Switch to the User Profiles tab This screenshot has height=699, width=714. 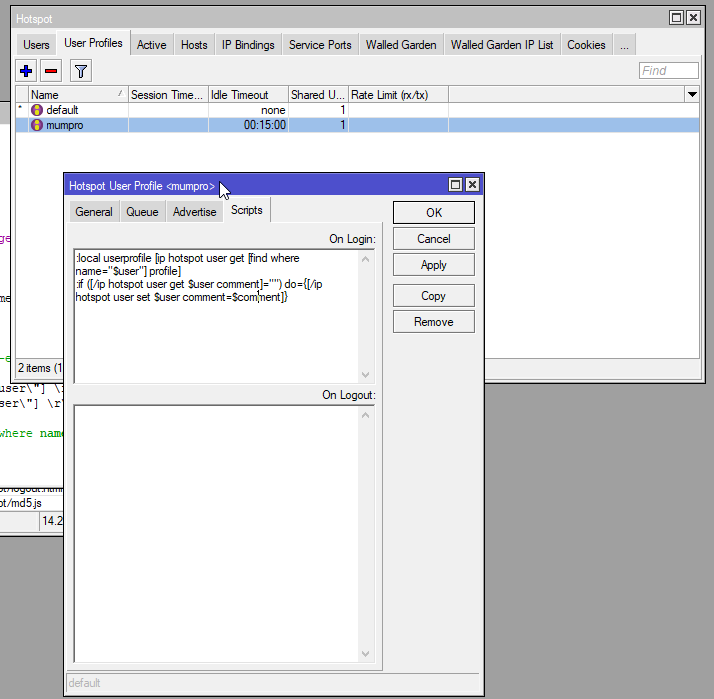tap(93, 43)
